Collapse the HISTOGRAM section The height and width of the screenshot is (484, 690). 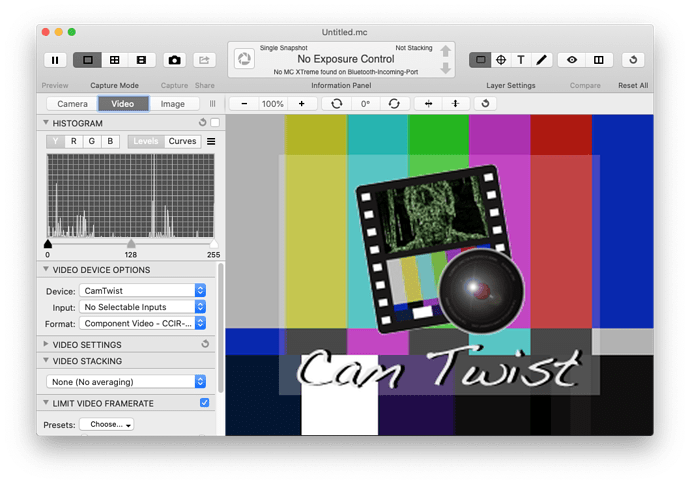point(46,123)
